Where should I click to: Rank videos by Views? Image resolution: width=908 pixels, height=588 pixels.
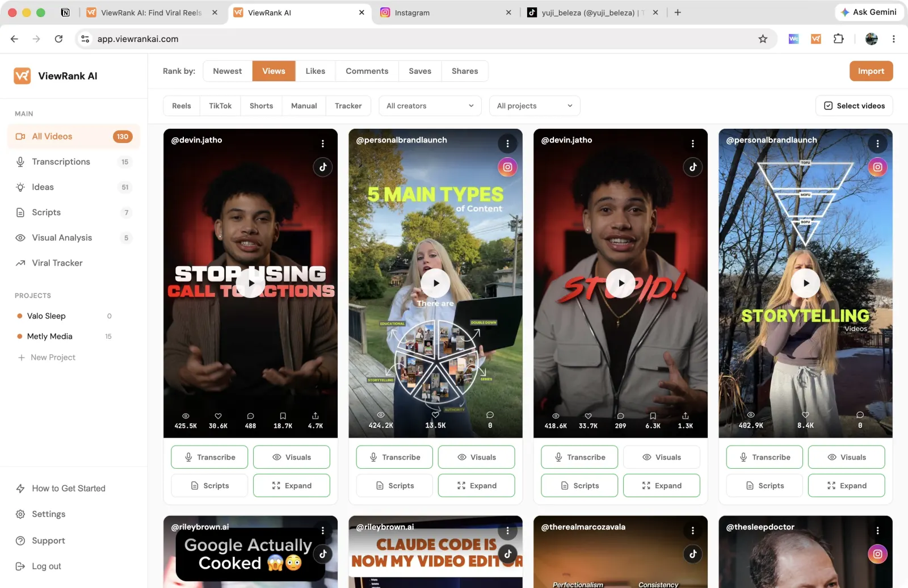click(x=274, y=71)
